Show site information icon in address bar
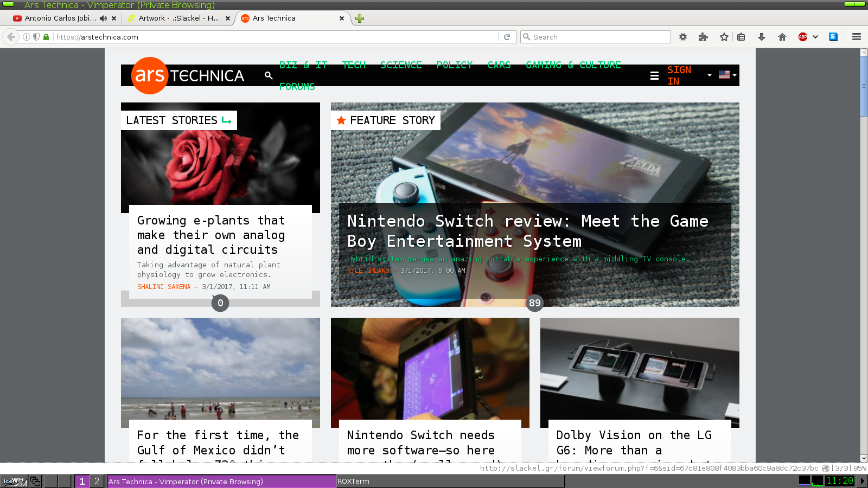Viewport: 868px width, 488px height. (26, 37)
